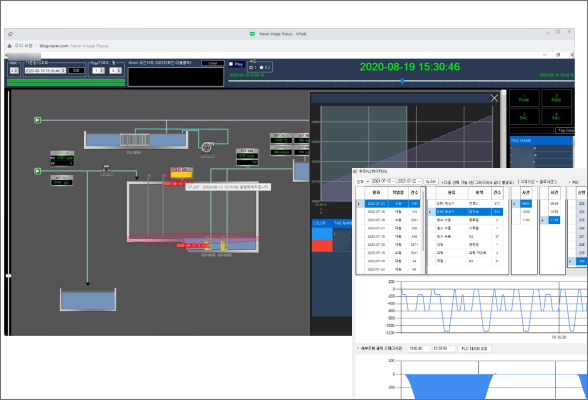Select the yellow submersible pump GD-502A
This screenshot has width=588, height=400.
click(x=207, y=243)
